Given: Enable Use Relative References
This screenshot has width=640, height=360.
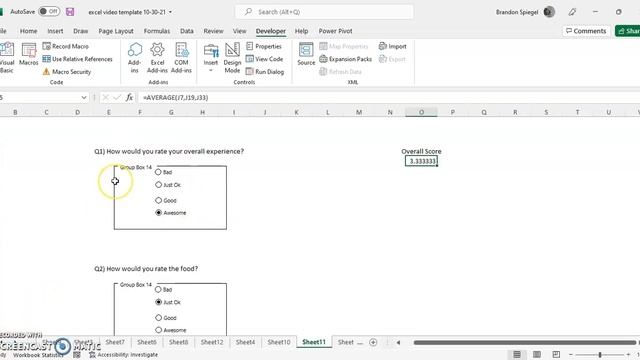Looking at the screenshot, I should pos(78,59).
